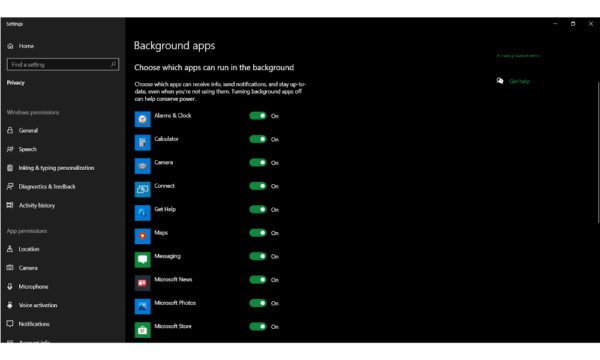Disable Messaging background toggle
This screenshot has height=360, width=600.
coord(258,256)
